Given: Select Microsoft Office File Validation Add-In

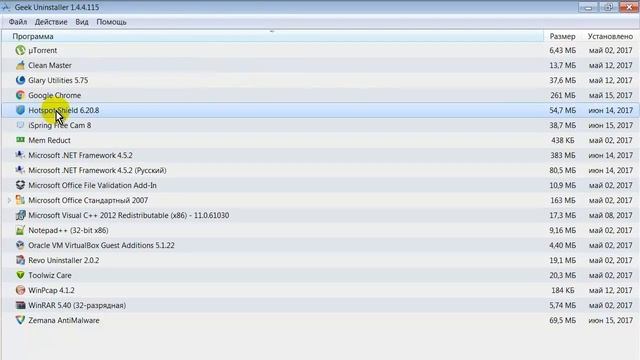Looking at the screenshot, I should pyautogui.click(x=92, y=185).
